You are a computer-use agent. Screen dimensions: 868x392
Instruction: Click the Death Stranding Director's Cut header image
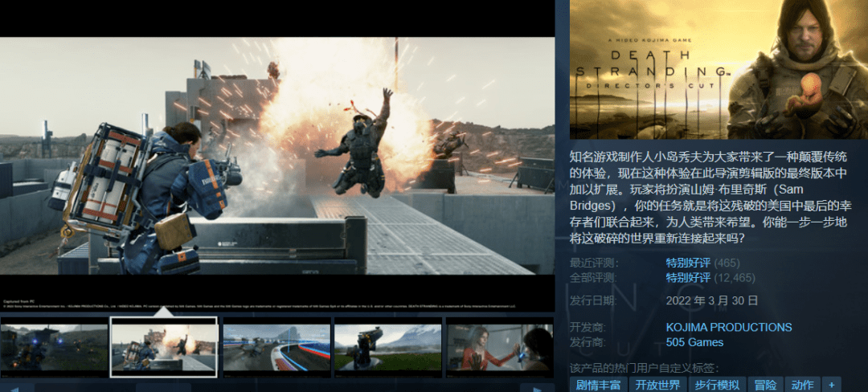click(x=719, y=70)
